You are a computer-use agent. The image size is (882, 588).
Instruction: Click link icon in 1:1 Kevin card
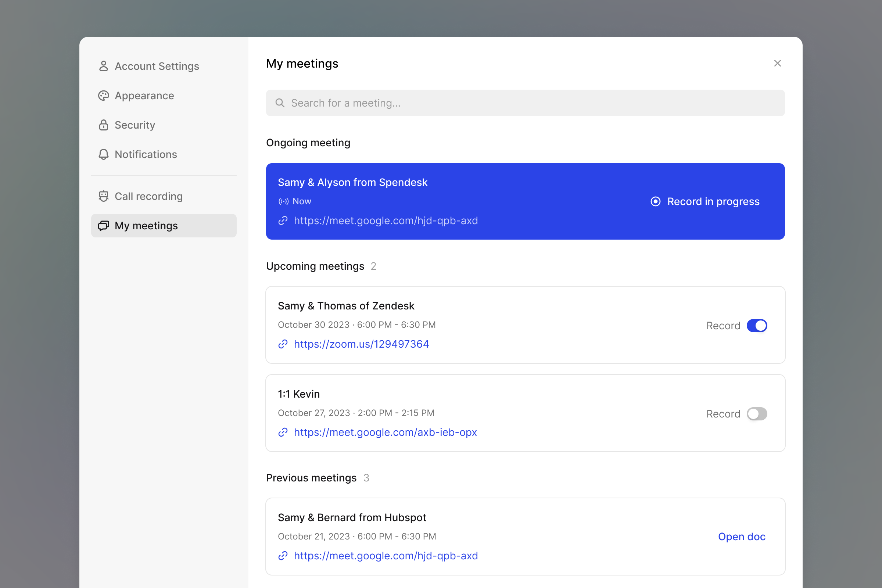283,432
